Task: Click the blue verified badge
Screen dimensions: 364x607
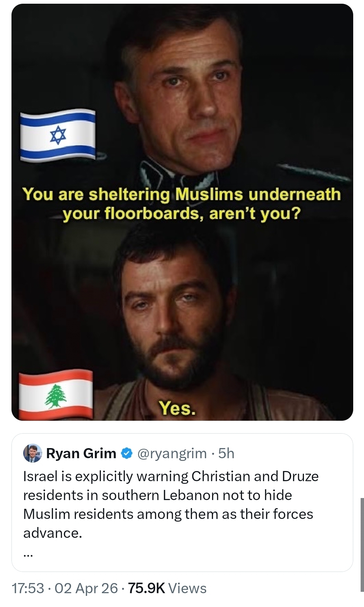Action: point(126,453)
